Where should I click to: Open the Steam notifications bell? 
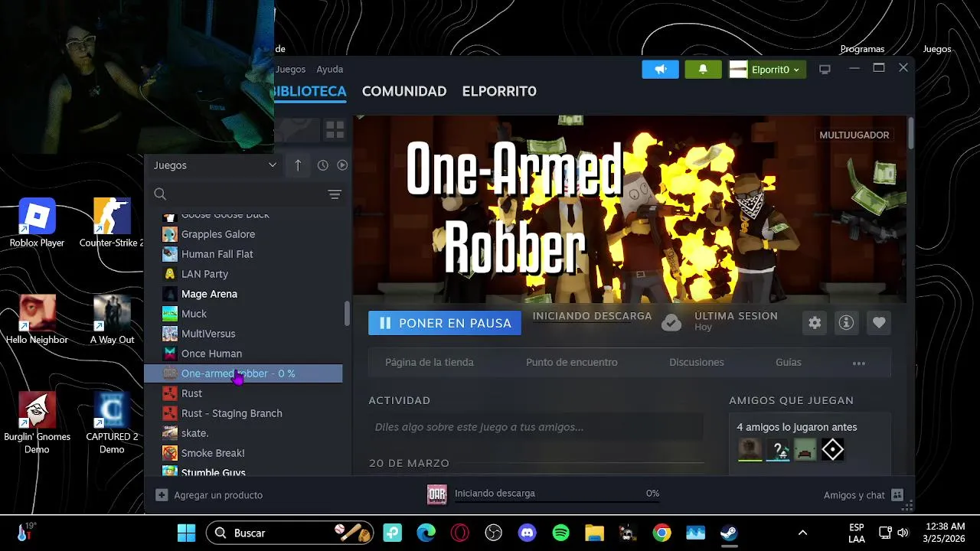pyautogui.click(x=703, y=70)
